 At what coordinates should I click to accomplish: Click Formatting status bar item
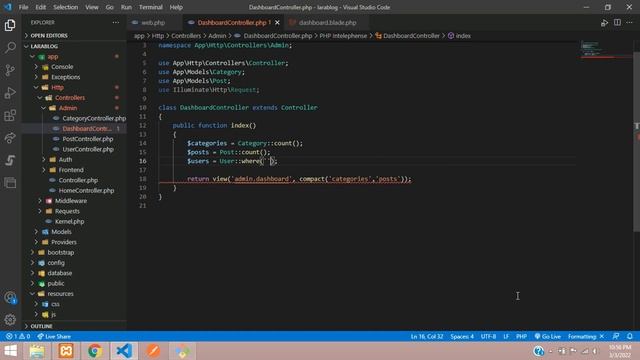click(586, 336)
